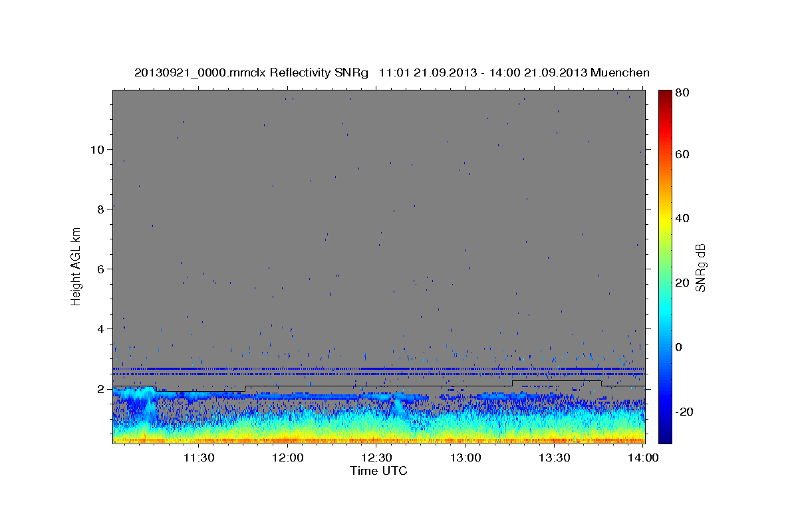The image size is (798, 532).
Task: Click the height axis value 8
Action: [101, 209]
